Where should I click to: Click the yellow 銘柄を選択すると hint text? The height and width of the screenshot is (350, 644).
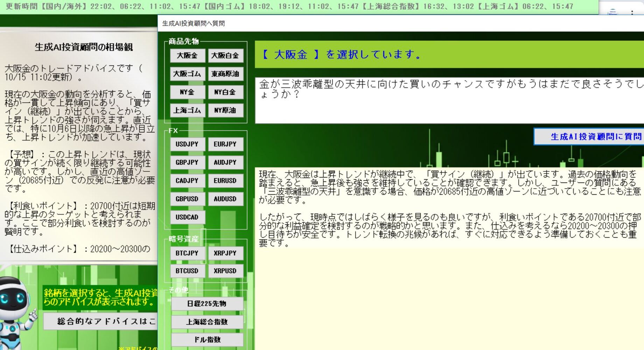[100, 297]
